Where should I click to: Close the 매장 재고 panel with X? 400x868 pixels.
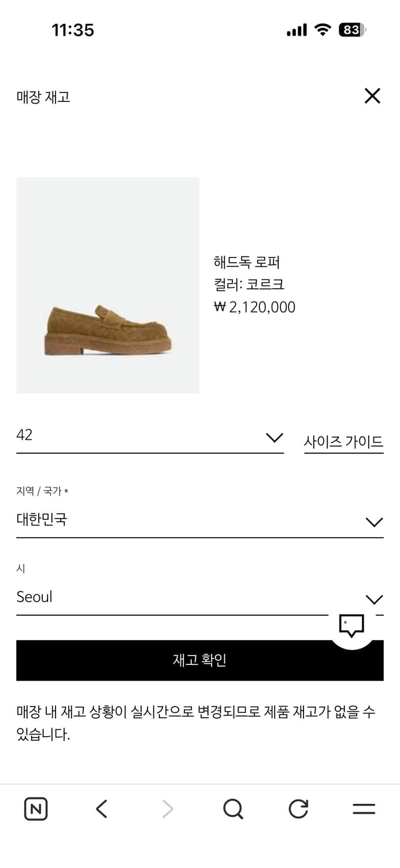[372, 96]
